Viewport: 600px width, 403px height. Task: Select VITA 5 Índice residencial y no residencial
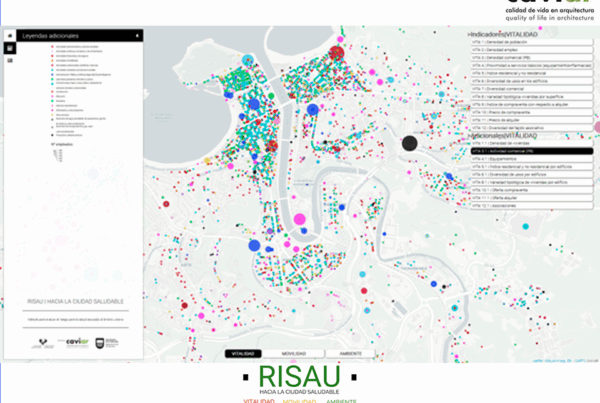tap(532, 73)
